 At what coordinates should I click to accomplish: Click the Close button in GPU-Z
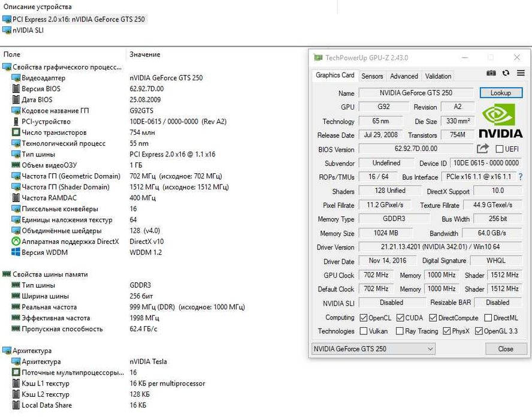[x=506, y=349]
